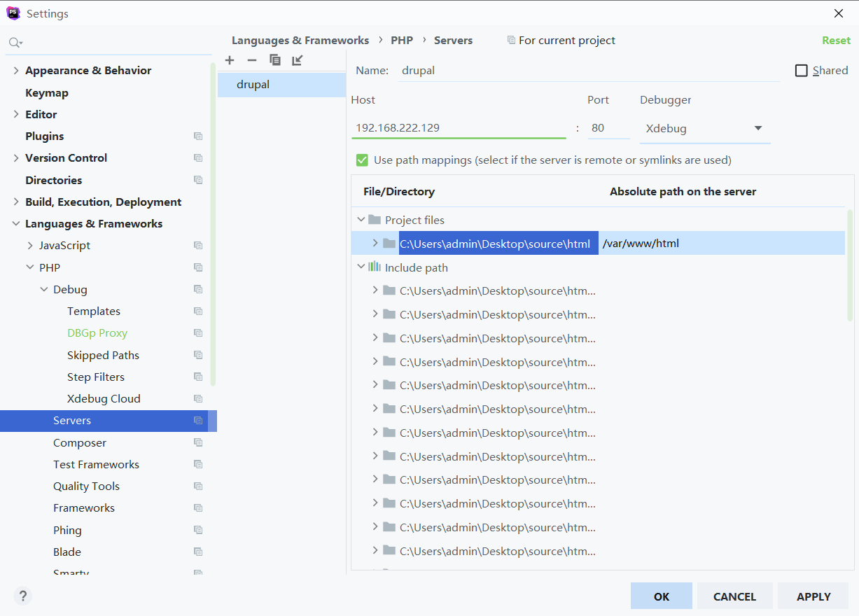Click the PhpStorm logo in title bar
The height and width of the screenshot is (616, 859).
click(x=13, y=13)
